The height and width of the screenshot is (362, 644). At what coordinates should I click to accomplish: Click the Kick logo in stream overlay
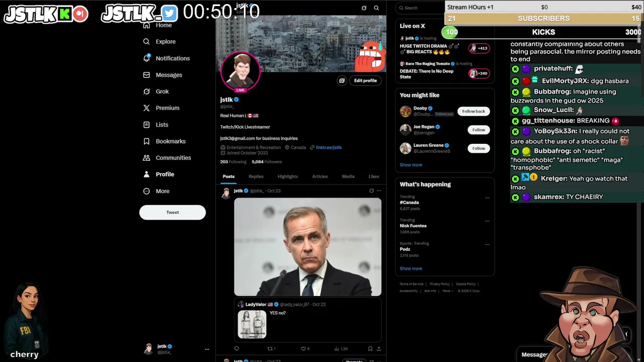click(x=65, y=14)
